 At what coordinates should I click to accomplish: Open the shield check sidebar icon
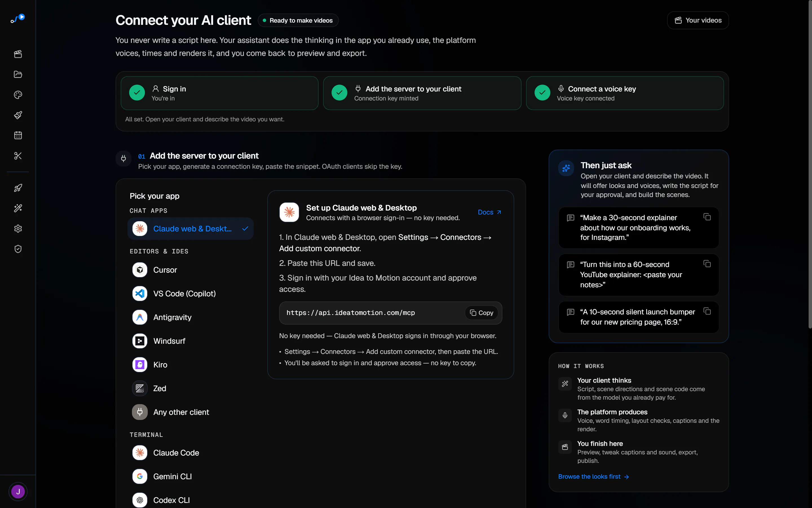[x=18, y=249]
